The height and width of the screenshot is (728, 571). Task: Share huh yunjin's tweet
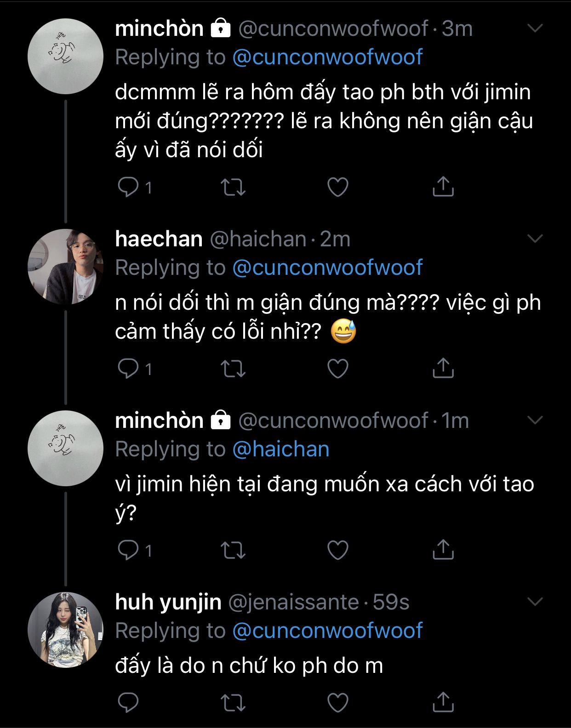pos(443,702)
